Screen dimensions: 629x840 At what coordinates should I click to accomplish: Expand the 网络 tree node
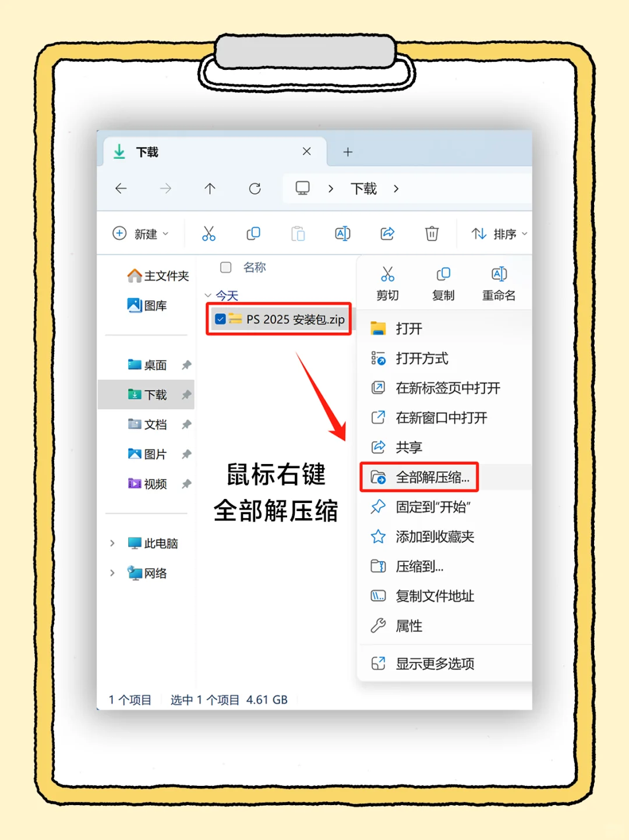click(x=112, y=573)
